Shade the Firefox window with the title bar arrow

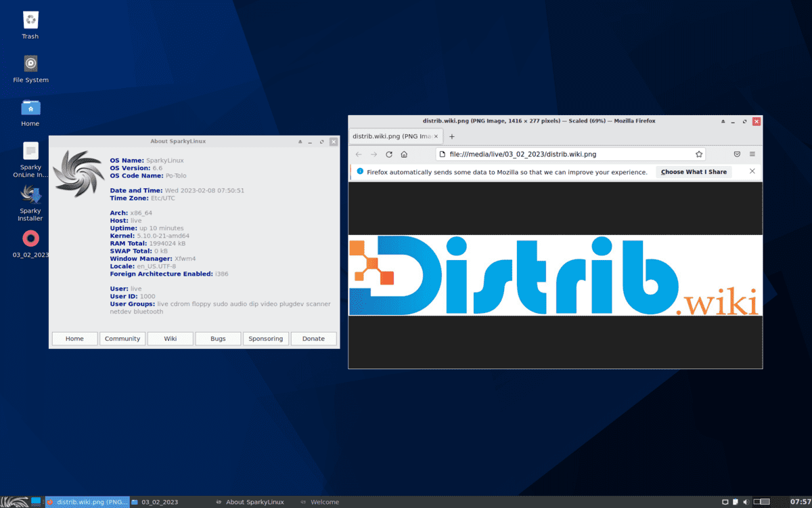click(723, 121)
